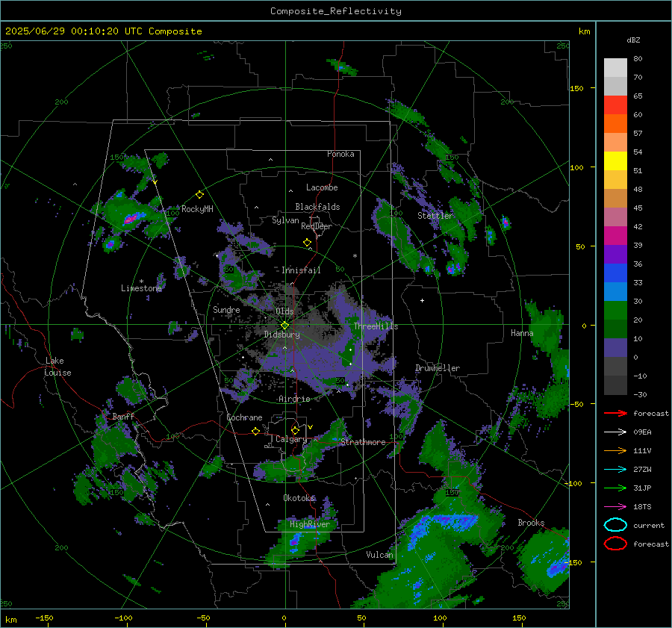Click the orange 57-60 dBZ legend swatch

pyautogui.click(x=615, y=124)
